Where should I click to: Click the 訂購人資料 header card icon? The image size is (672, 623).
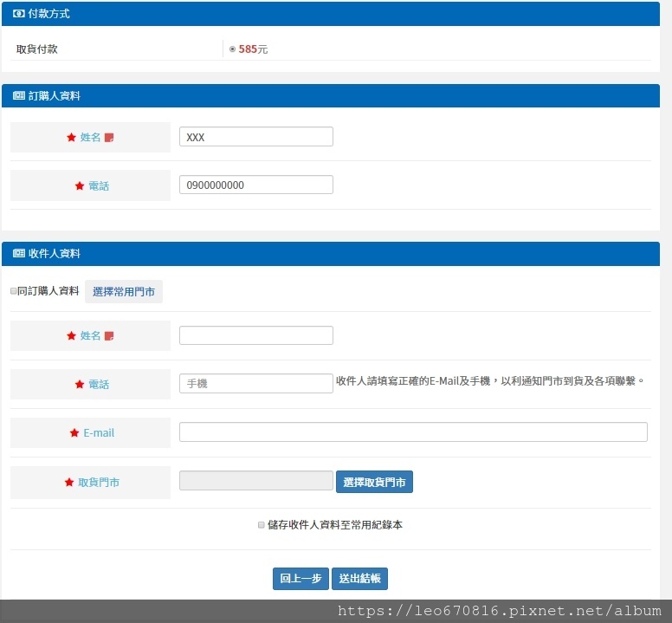pyautogui.click(x=18, y=95)
